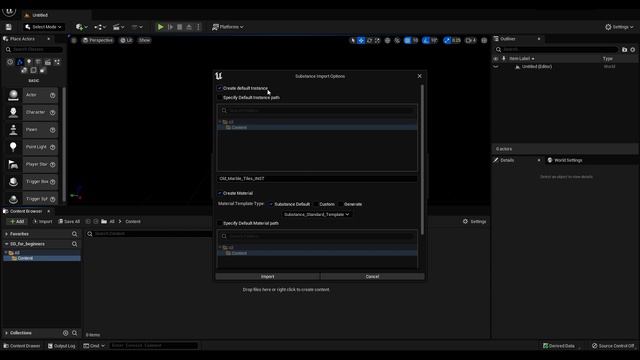Image resolution: width=640 pixels, height=360 pixels.
Task: Activate the Rotate gizmo icon in the viewport
Action: [x=369, y=40]
